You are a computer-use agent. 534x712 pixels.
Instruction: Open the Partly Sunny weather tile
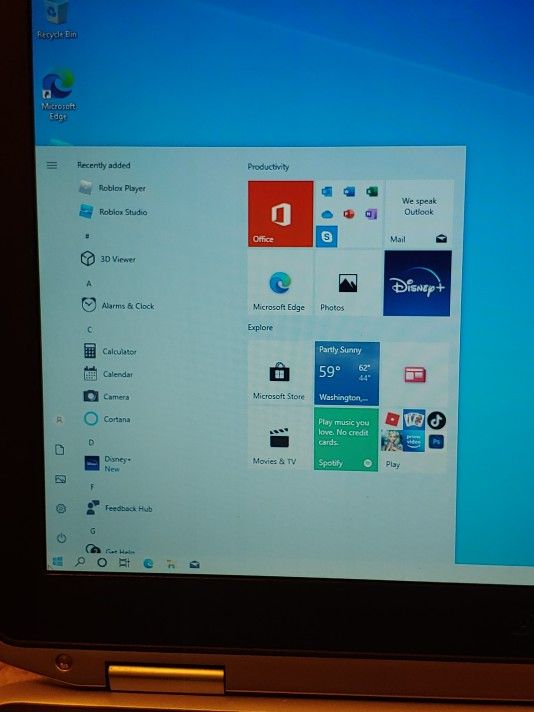coord(347,373)
